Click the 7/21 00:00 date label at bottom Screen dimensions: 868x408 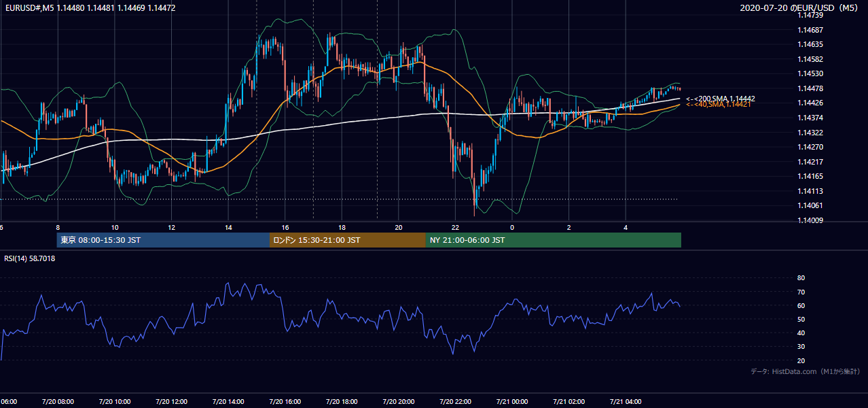click(x=512, y=402)
